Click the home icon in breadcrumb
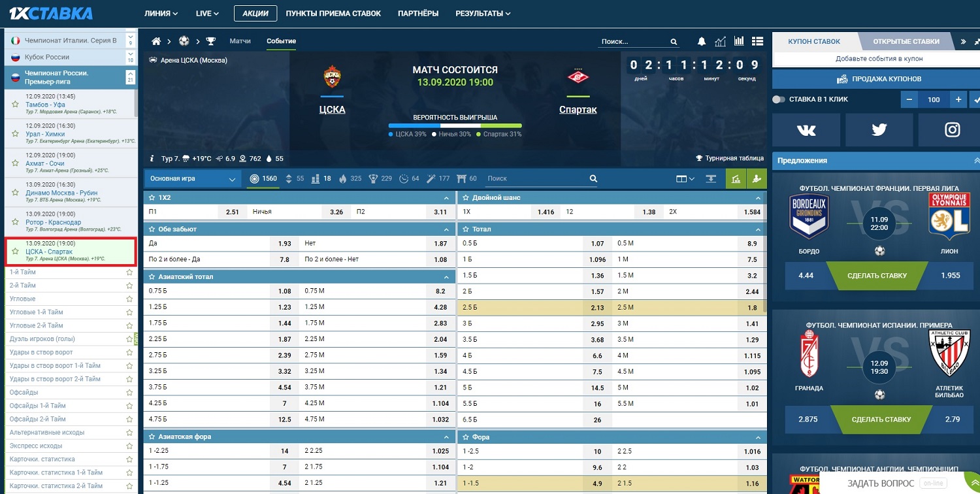980x494 pixels. tap(156, 41)
